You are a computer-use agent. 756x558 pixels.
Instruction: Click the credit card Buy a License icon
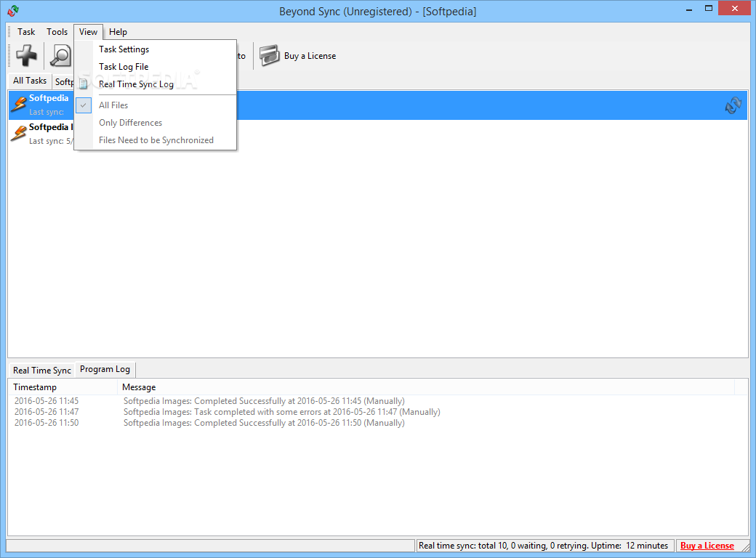269,55
